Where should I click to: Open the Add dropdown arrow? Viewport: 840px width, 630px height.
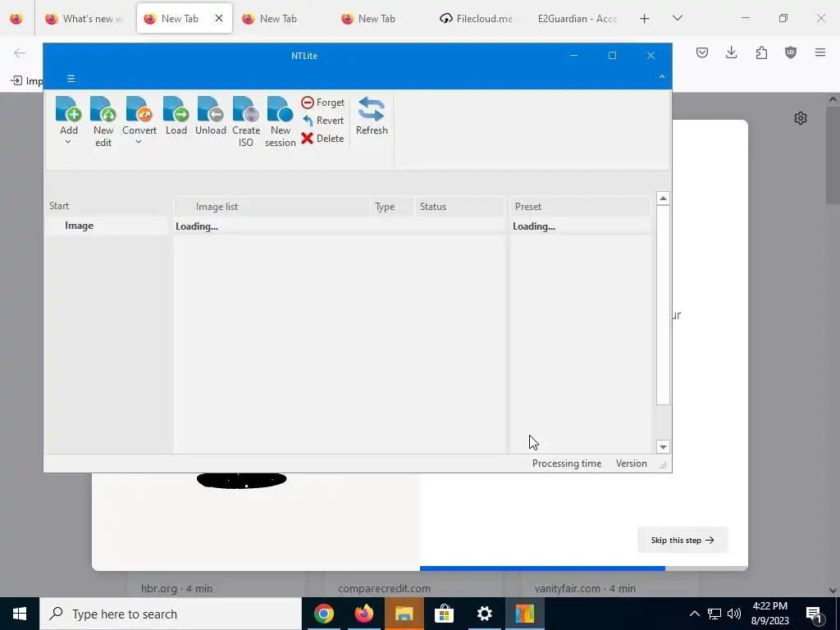tap(68, 142)
